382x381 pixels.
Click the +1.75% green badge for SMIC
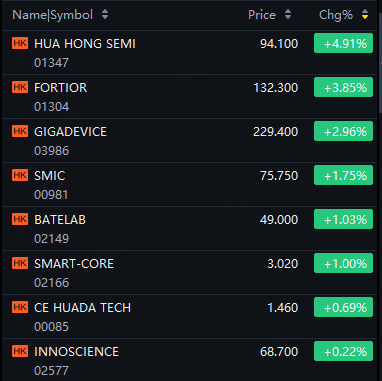click(343, 175)
